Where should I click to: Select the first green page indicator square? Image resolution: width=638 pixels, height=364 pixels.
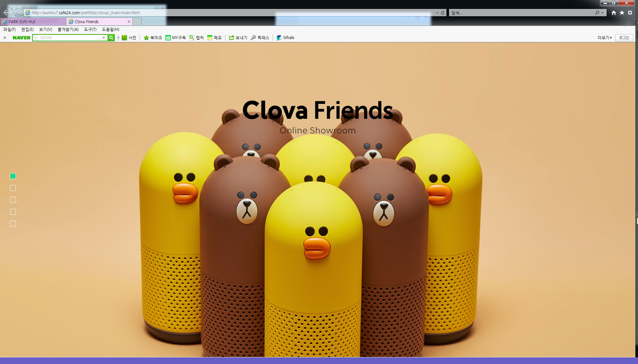point(13,176)
